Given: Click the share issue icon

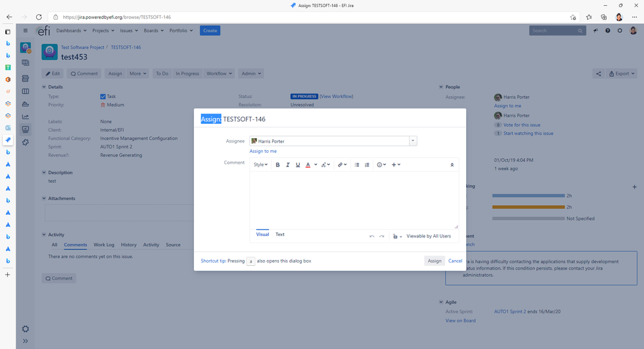Looking at the screenshot, I should coord(598,74).
